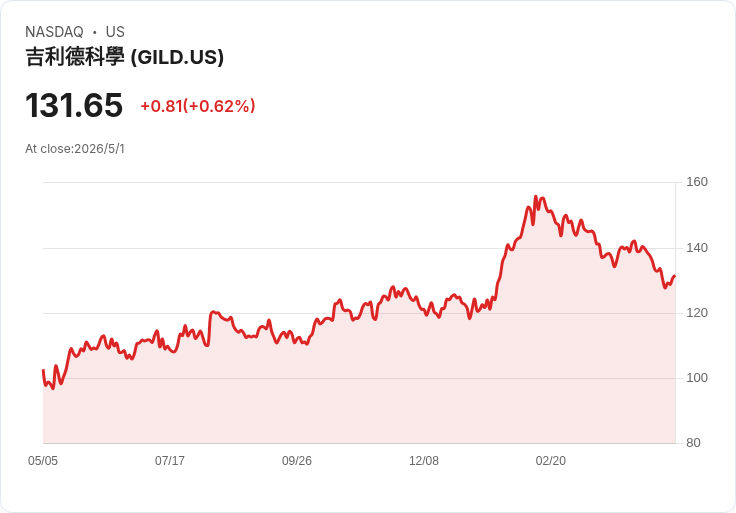Screen dimensions: 736x513
Task: Click the NASDAQ exchange label
Action: pos(54,32)
